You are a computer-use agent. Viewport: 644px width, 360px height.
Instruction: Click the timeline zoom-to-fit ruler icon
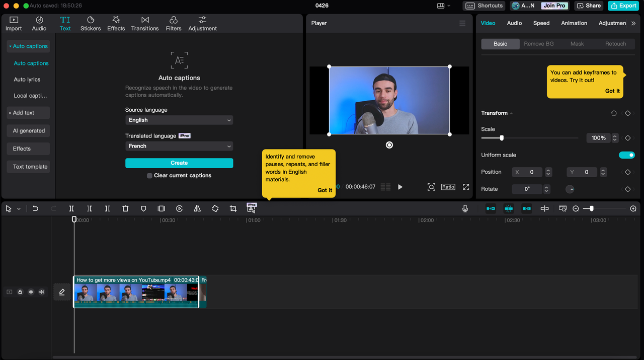[x=562, y=208]
